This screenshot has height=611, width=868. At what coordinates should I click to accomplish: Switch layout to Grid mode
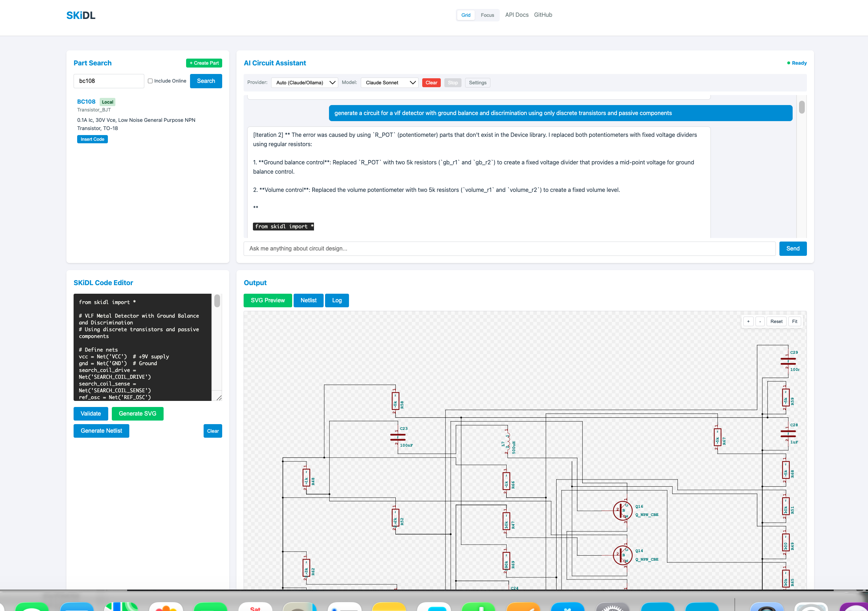(466, 15)
